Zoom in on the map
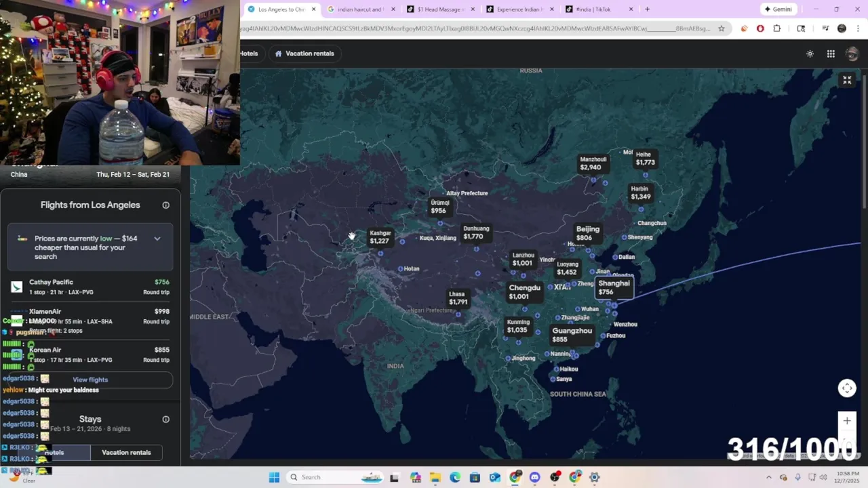Viewport: 868px width, 488px height. [847, 421]
